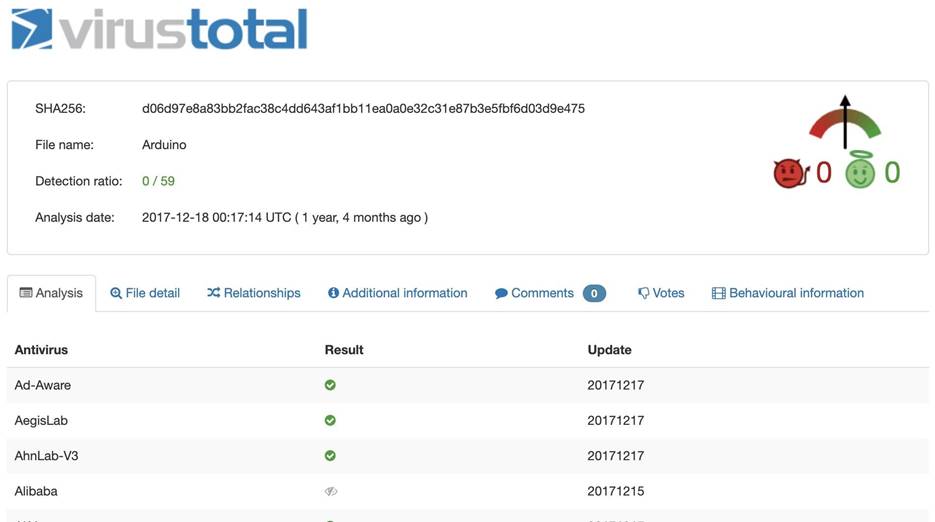Show the Additional information tab
Screen dimensions: 935x522
[x=397, y=293]
